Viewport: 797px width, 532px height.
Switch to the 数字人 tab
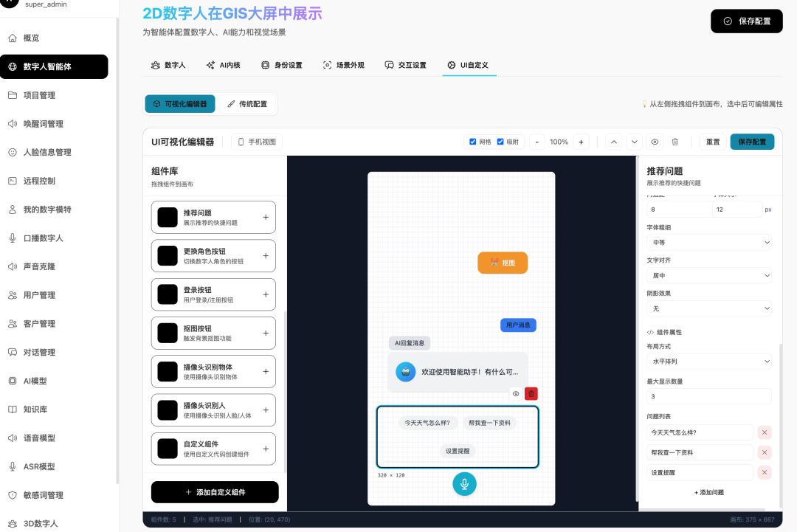pyautogui.click(x=168, y=65)
